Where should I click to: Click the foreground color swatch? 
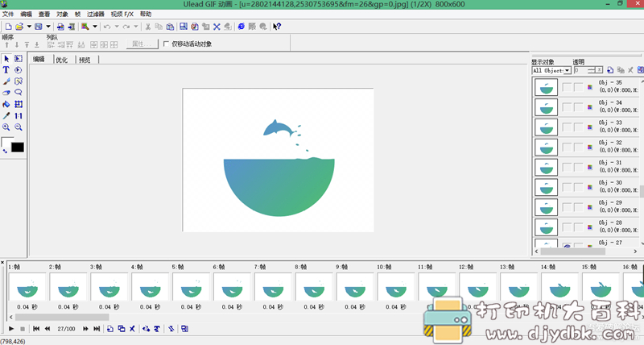[6, 143]
